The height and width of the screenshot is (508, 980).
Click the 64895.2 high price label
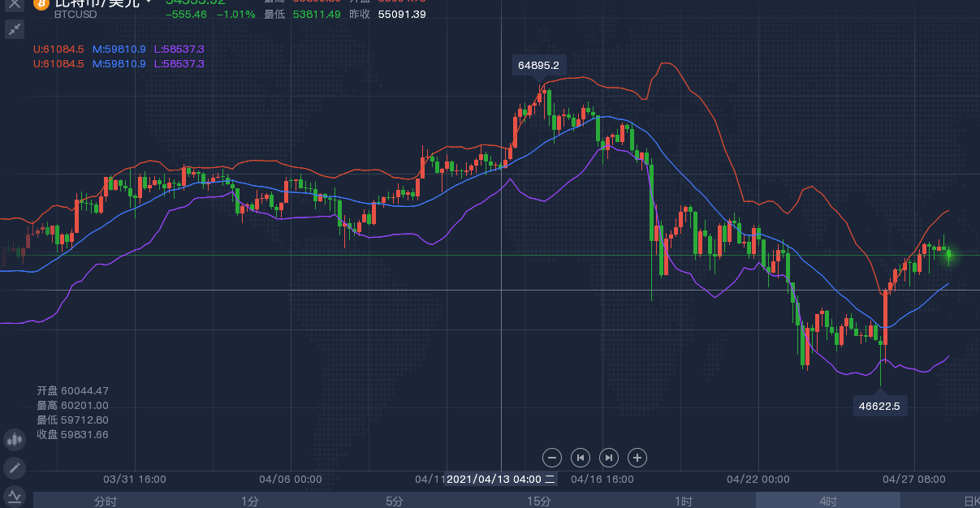538,66
